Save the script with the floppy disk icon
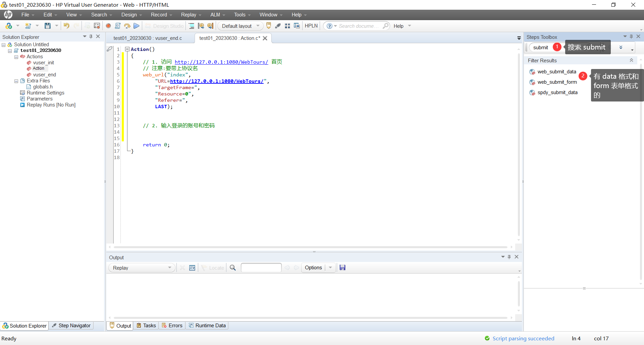644x345 pixels. [x=48, y=26]
